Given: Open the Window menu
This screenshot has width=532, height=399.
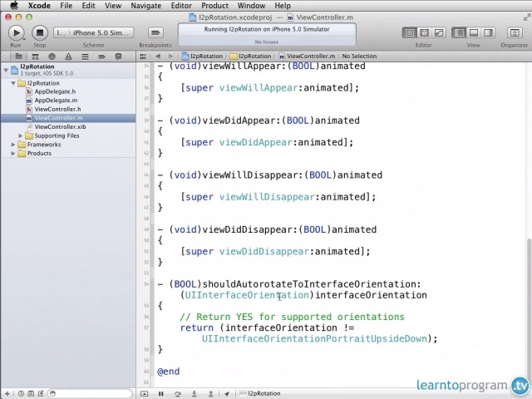Looking at the screenshot, I should (251, 6).
